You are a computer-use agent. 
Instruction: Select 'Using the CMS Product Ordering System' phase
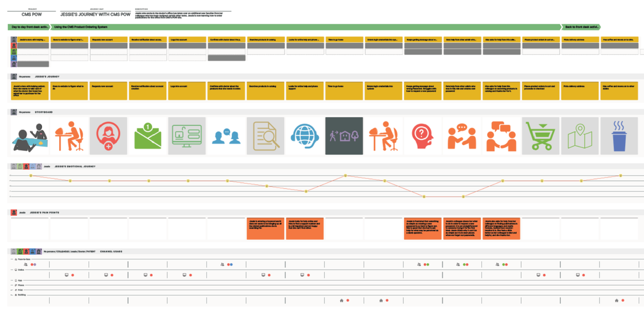click(x=307, y=27)
